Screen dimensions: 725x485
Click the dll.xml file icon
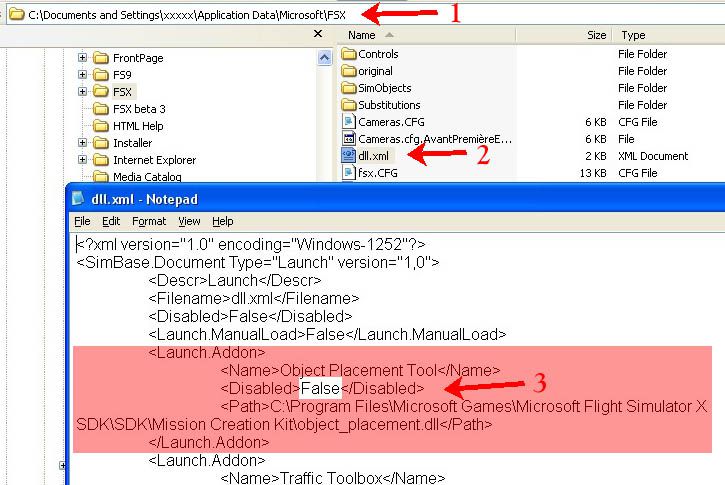[348, 155]
